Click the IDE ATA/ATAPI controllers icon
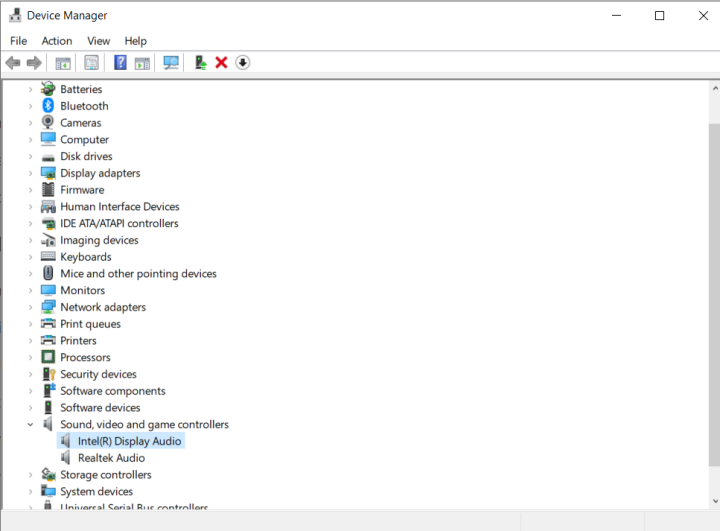Viewport: 720px width, 531px height. [x=48, y=224]
